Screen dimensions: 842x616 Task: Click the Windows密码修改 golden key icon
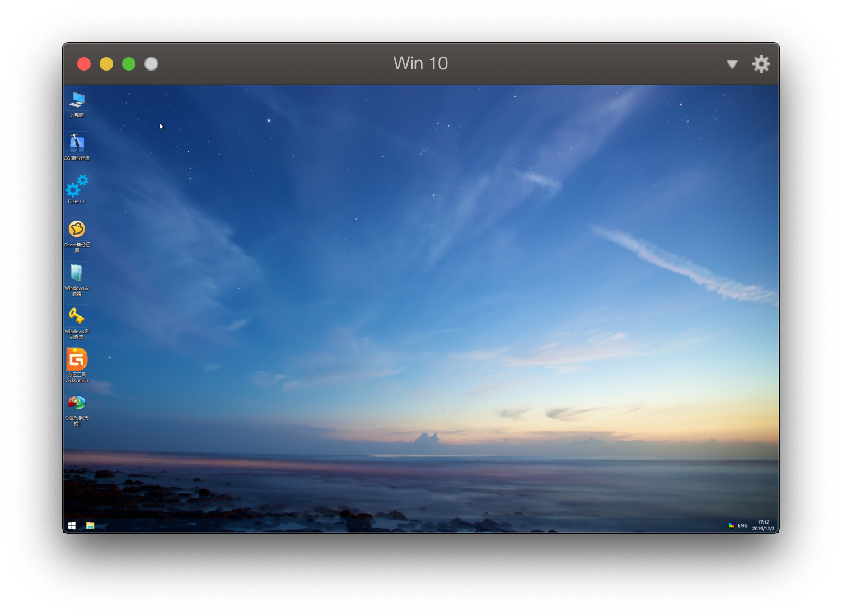coord(77,316)
